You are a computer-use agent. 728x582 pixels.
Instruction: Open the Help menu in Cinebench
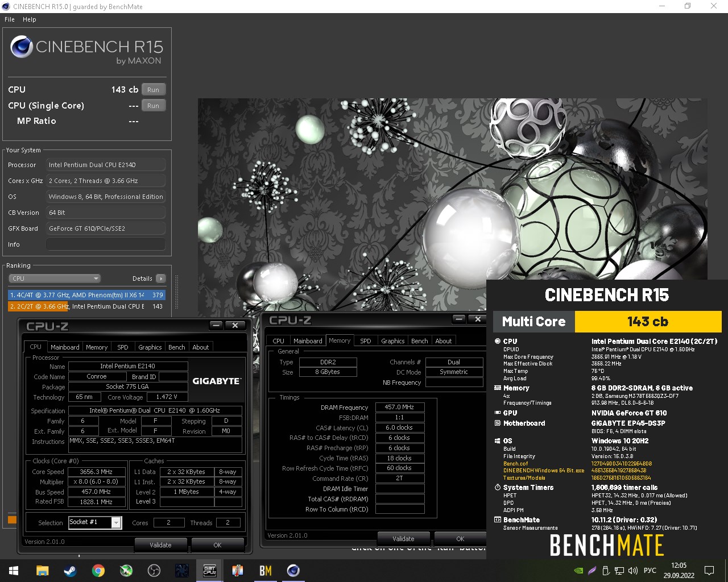[30, 19]
